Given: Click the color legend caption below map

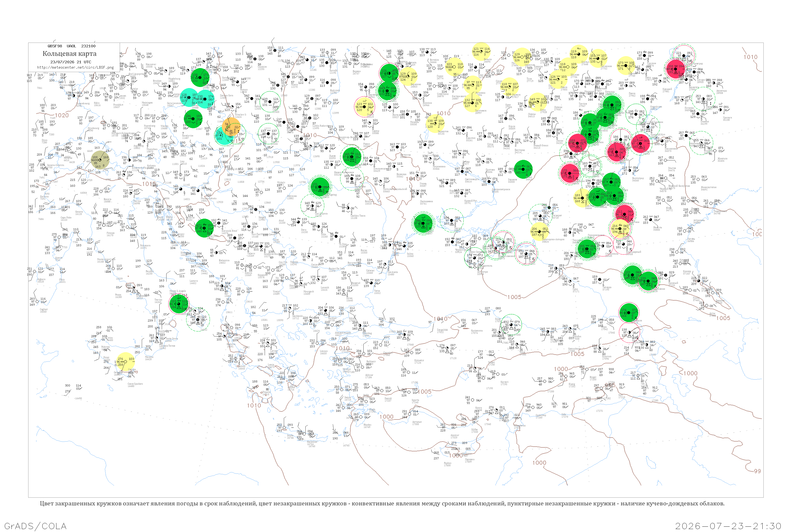Looking at the screenshot, I should [382, 504].
